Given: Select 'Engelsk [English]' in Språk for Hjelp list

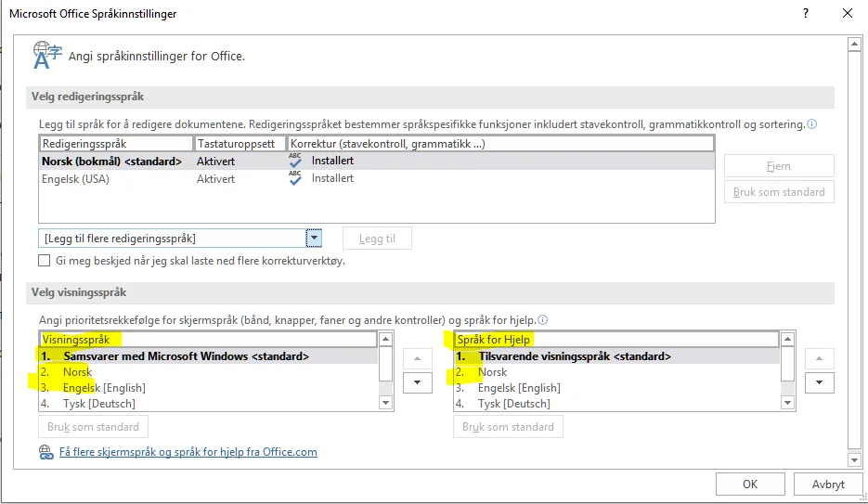Looking at the screenshot, I should point(617,388).
